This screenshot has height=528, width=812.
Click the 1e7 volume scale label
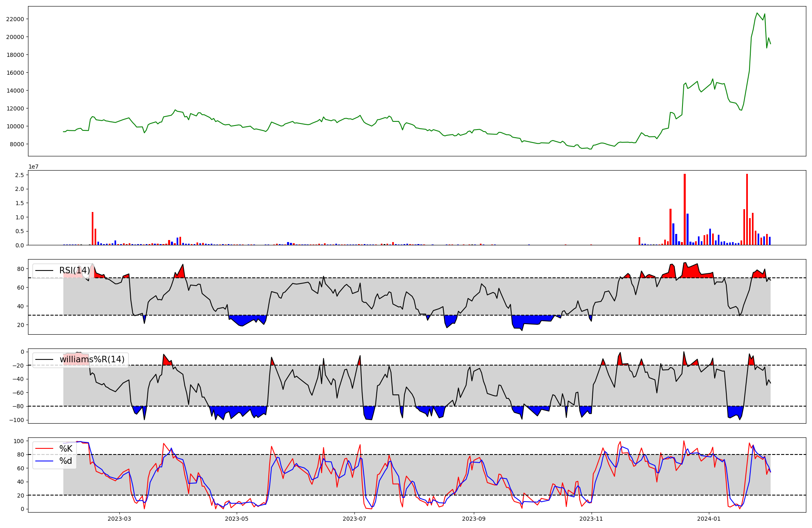click(34, 167)
